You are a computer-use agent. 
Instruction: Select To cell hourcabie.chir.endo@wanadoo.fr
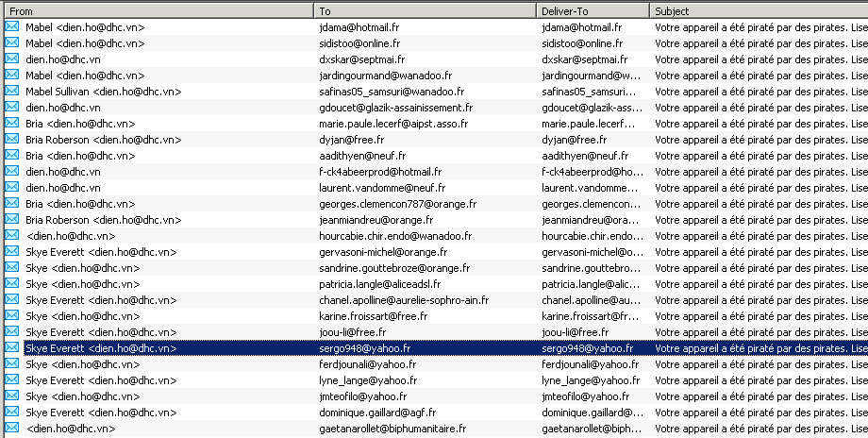click(x=395, y=236)
